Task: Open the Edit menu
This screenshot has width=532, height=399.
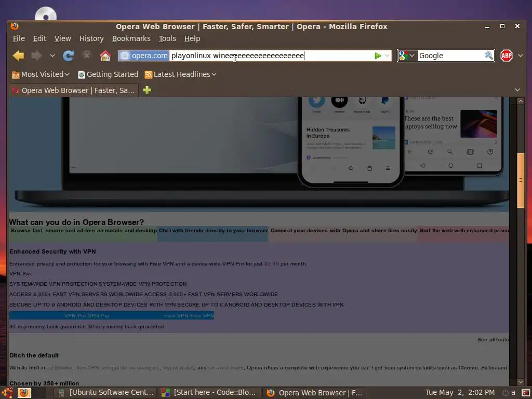Action: [x=39, y=38]
